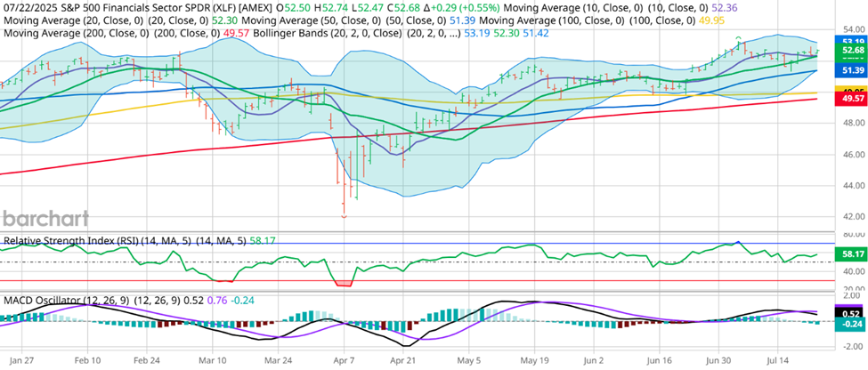Screen dimensions: 868x370
Task: Open the Relative Strength Index (RSI) label
Action: pyautogui.click(x=70, y=240)
